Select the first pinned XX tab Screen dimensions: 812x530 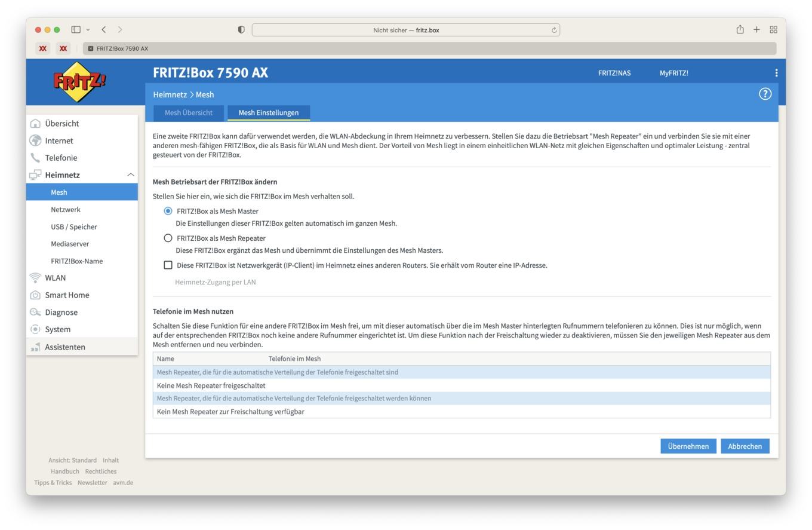(x=42, y=48)
